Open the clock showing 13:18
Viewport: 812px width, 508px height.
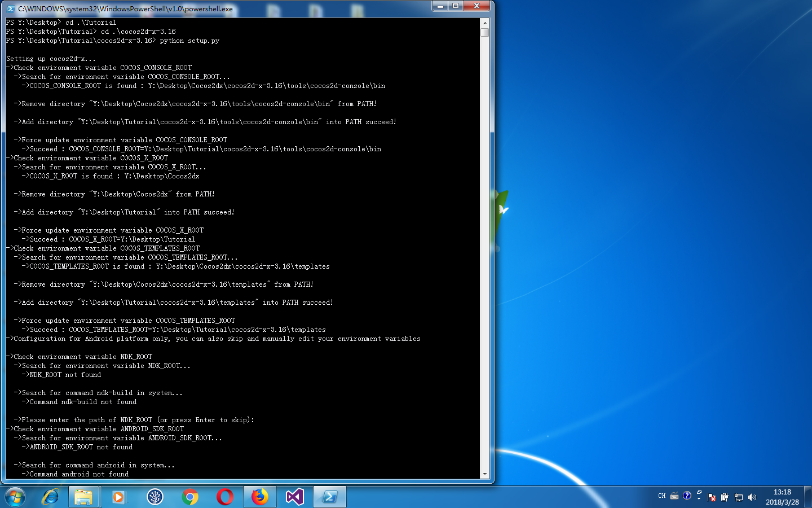(x=782, y=497)
